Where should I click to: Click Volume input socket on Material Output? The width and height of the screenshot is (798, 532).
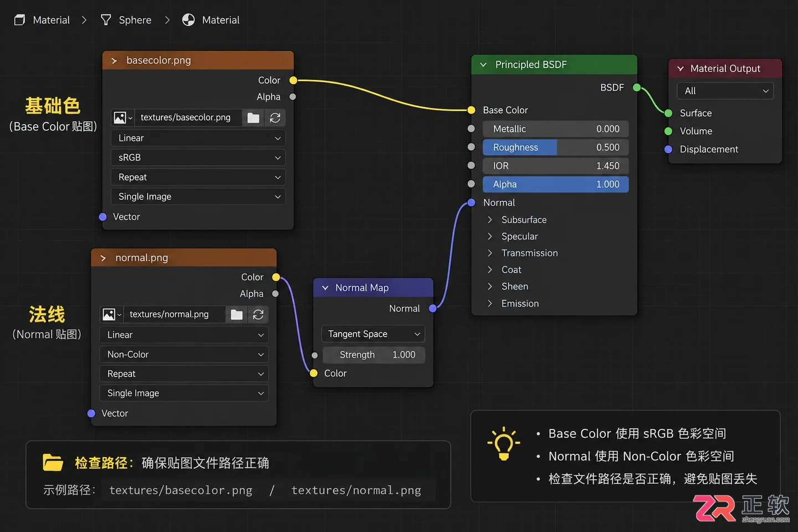(668, 131)
